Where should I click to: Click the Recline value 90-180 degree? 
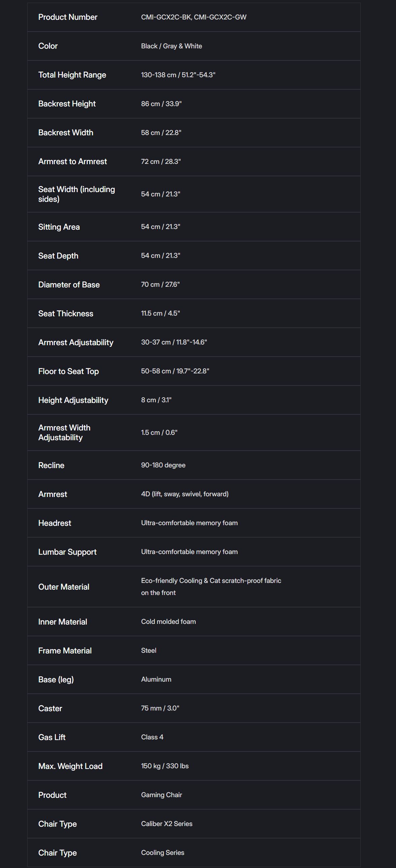pos(163,465)
